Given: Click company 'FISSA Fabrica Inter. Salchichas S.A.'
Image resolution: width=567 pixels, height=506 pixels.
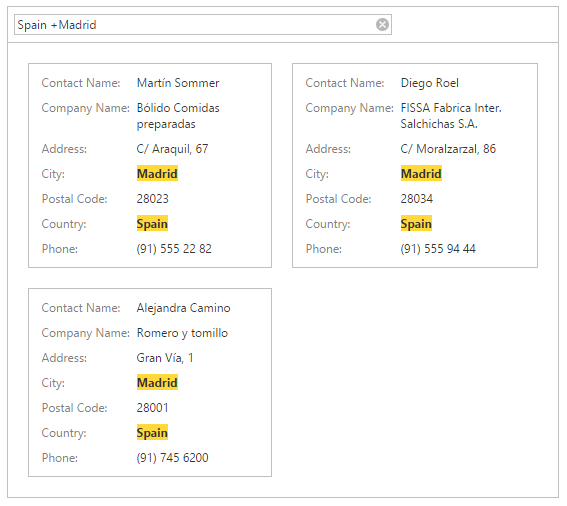Looking at the screenshot, I should pos(451,116).
